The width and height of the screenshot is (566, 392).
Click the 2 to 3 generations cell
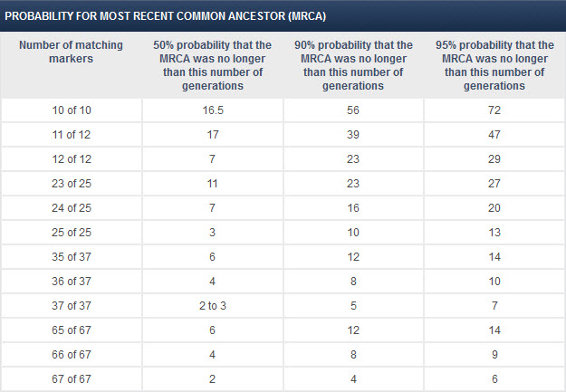pos(213,306)
